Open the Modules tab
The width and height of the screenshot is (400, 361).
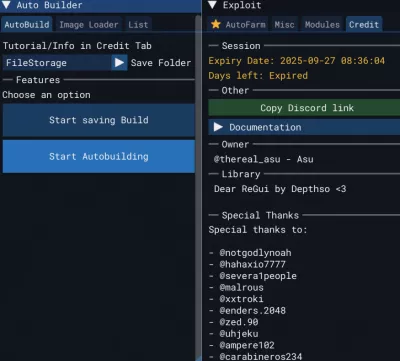coord(322,24)
